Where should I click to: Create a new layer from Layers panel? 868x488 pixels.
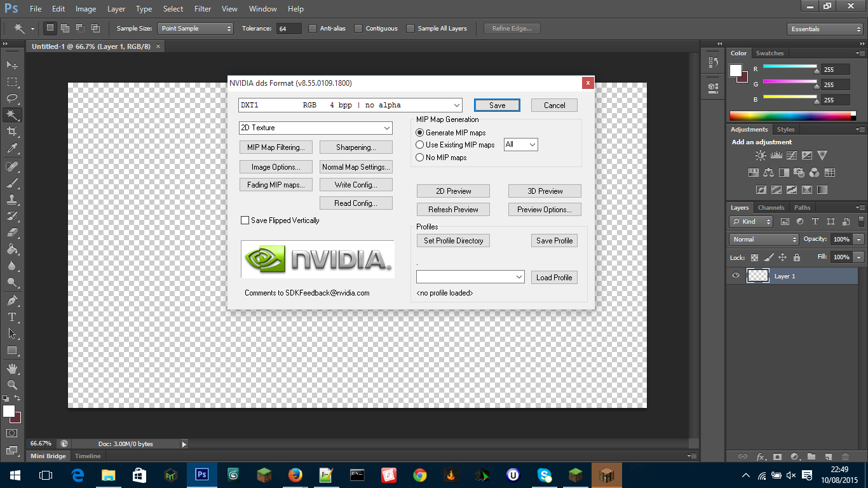[828, 456]
